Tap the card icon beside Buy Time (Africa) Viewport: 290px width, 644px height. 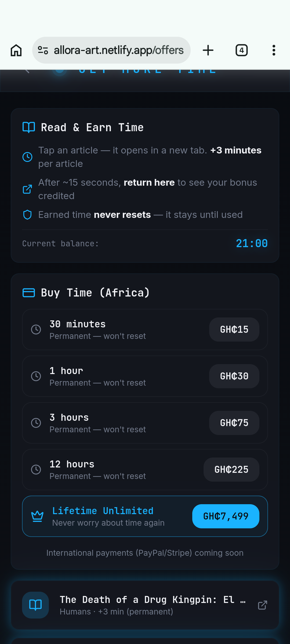click(x=29, y=293)
